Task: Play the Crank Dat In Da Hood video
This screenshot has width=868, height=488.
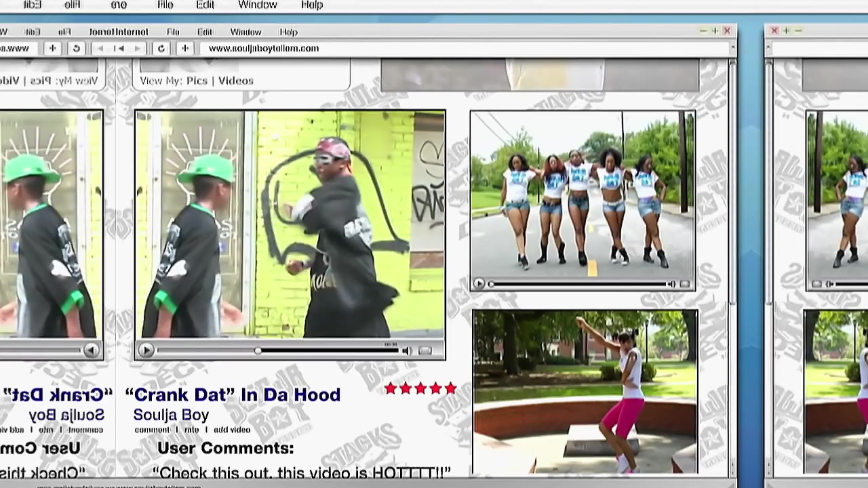Action: 145,350
